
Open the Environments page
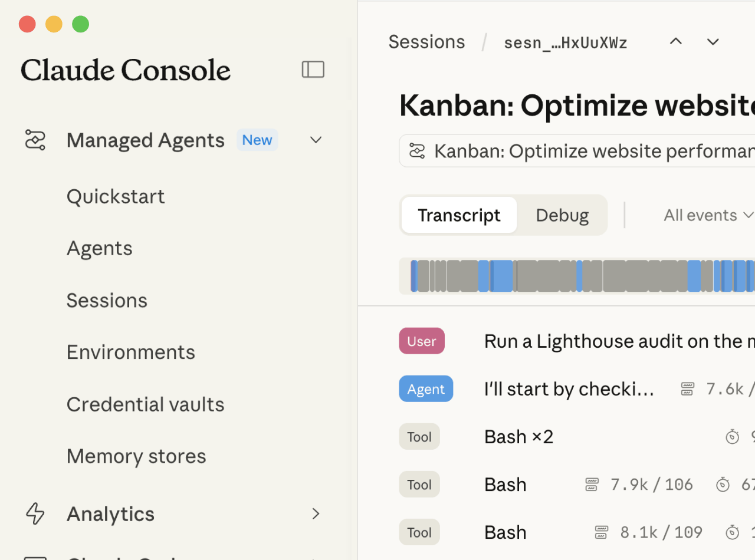pyautogui.click(x=130, y=352)
